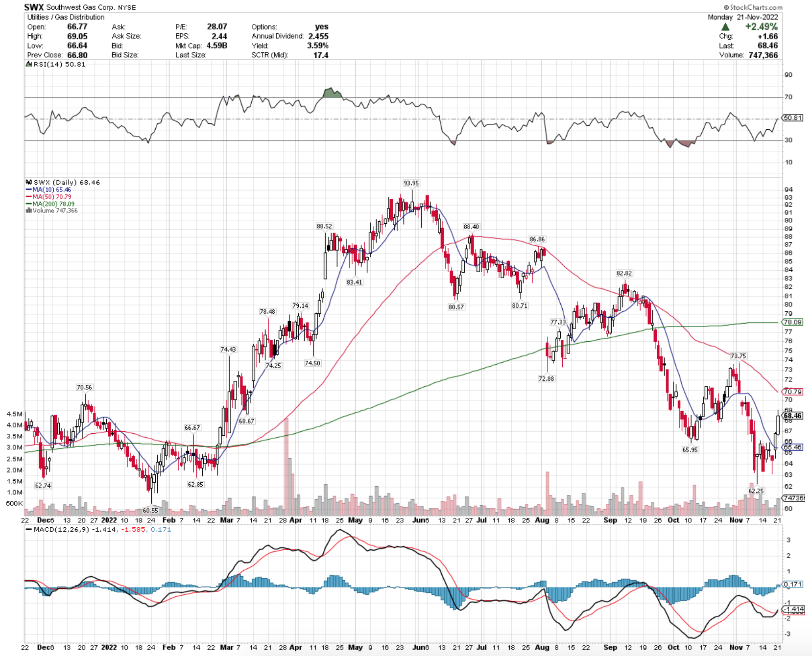The height and width of the screenshot is (656, 812).
Task: Click the Chg value +1.66
Action: click(x=767, y=36)
